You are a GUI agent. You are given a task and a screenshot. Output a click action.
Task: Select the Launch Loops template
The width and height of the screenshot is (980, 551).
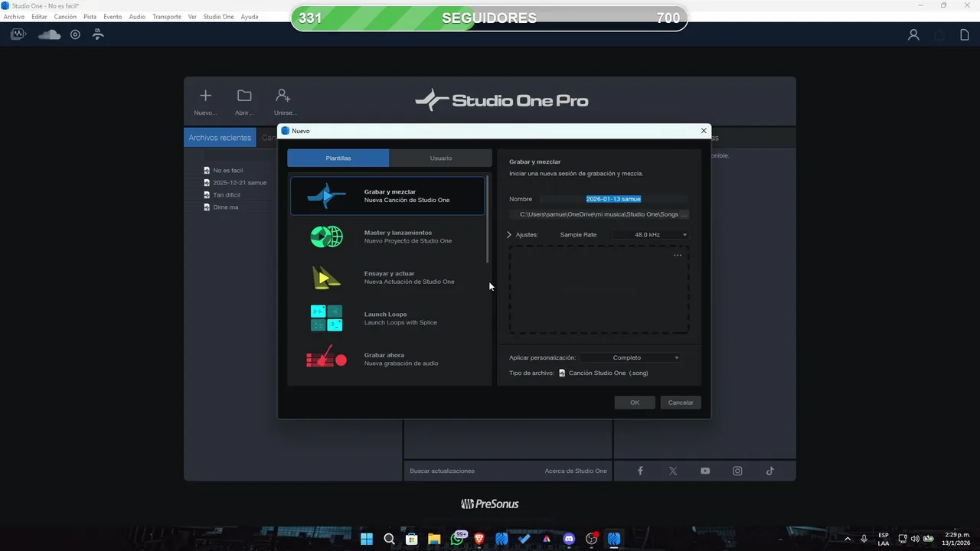(387, 318)
